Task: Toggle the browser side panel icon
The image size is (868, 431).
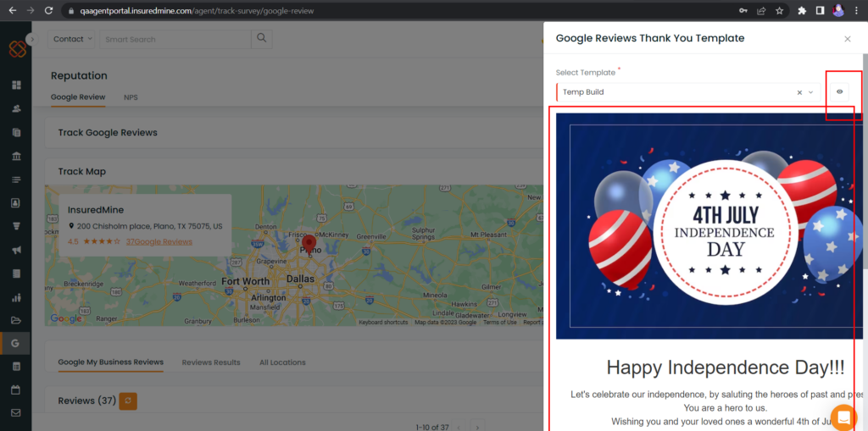Action: [820, 10]
